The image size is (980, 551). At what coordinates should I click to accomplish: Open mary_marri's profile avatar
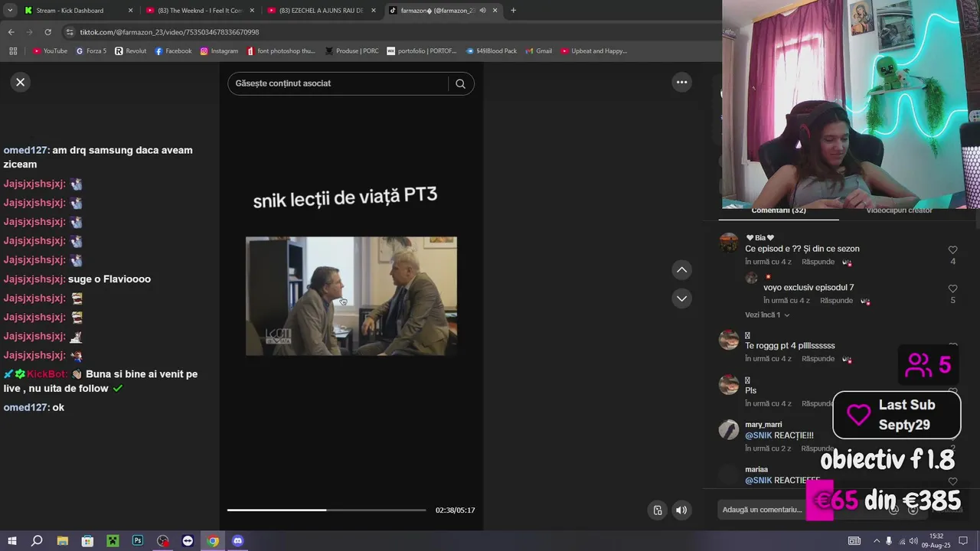click(x=729, y=429)
